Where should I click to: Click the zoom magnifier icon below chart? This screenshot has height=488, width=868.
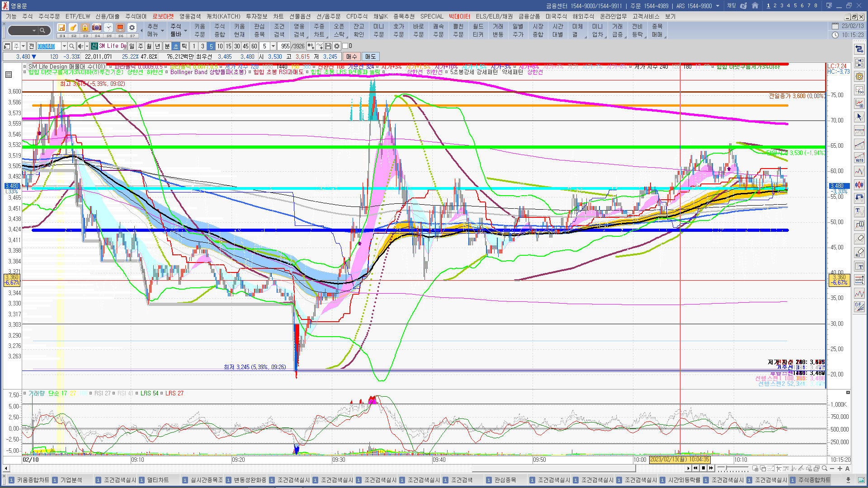tap(824, 469)
